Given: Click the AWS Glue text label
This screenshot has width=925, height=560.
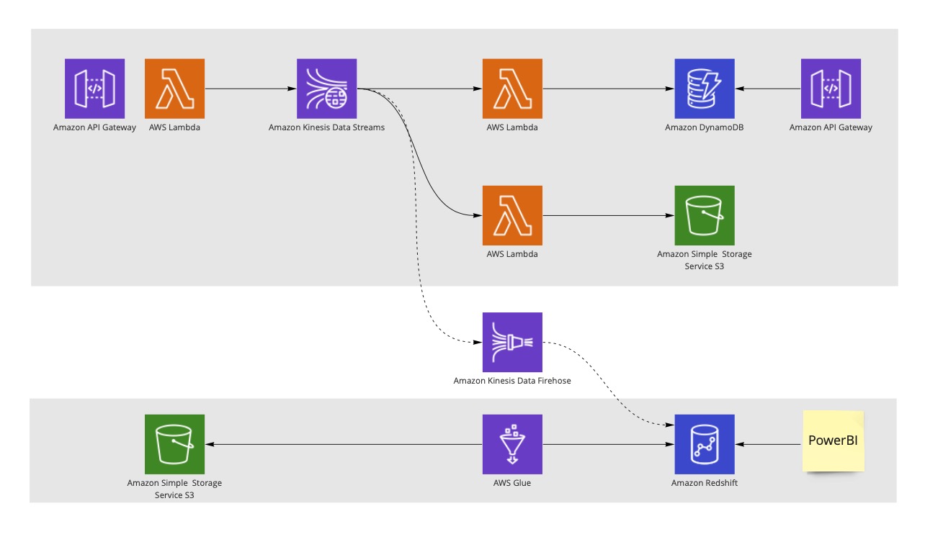Looking at the screenshot, I should [x=512, y=483].
